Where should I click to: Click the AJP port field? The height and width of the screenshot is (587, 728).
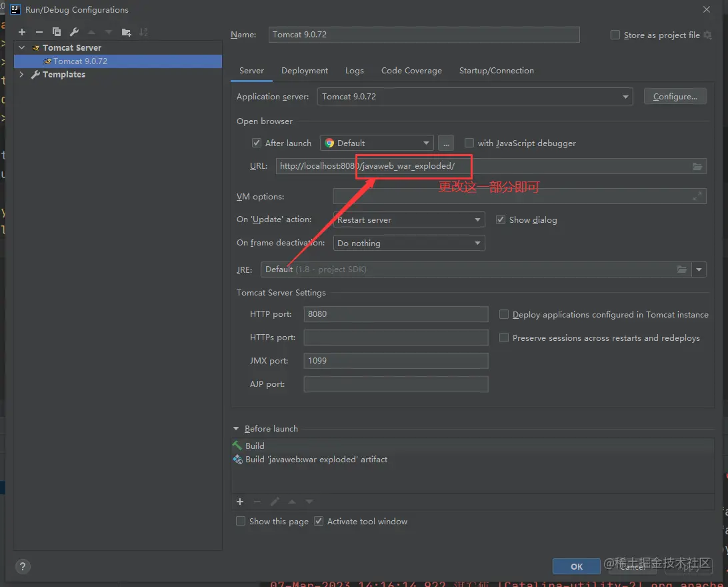(396, 384)
